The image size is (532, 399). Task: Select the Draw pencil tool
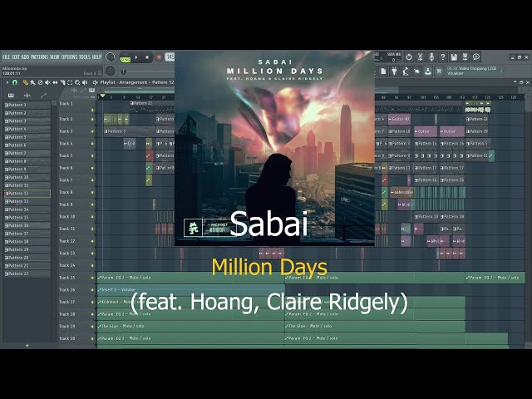26,82
